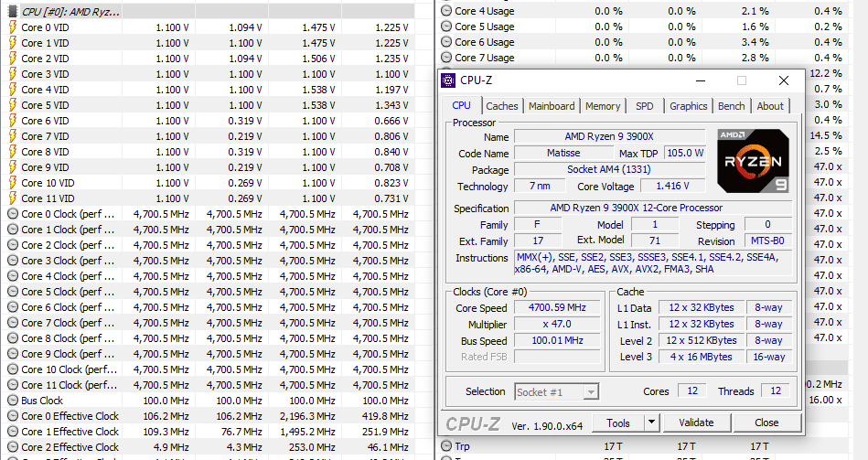Image resolution: width=868 pixels, height=460 pixels.
Task: Minimize the CPU-Z window
Action: (701, 80)
